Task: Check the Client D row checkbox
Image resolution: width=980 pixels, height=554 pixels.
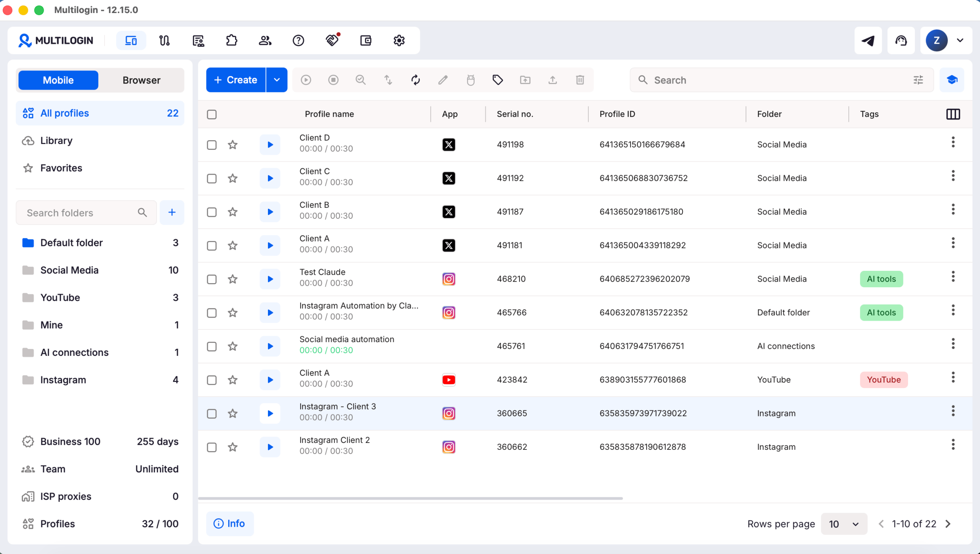Action: tap(212, 145)
